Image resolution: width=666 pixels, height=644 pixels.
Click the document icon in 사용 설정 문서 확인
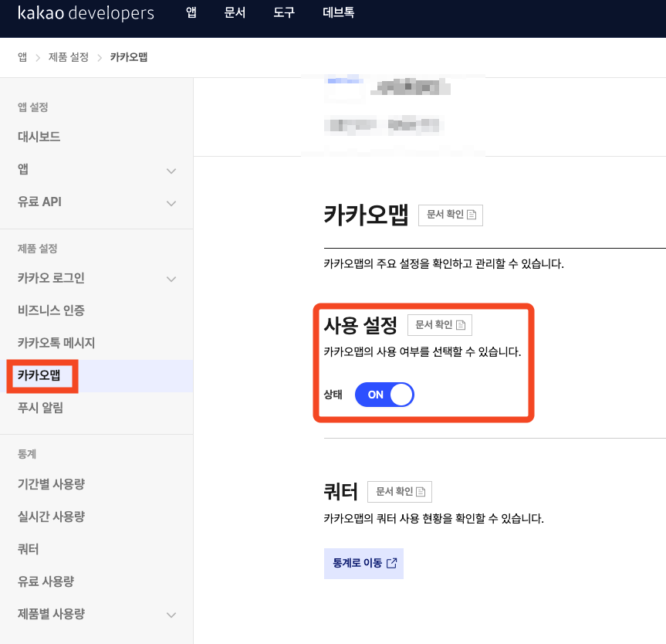point(461,325)
